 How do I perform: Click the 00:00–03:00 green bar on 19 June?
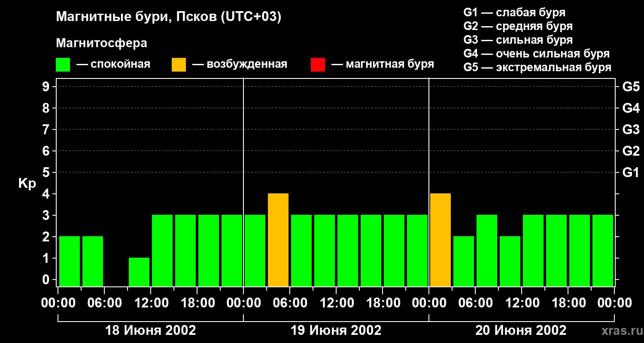tap(255, 251)
